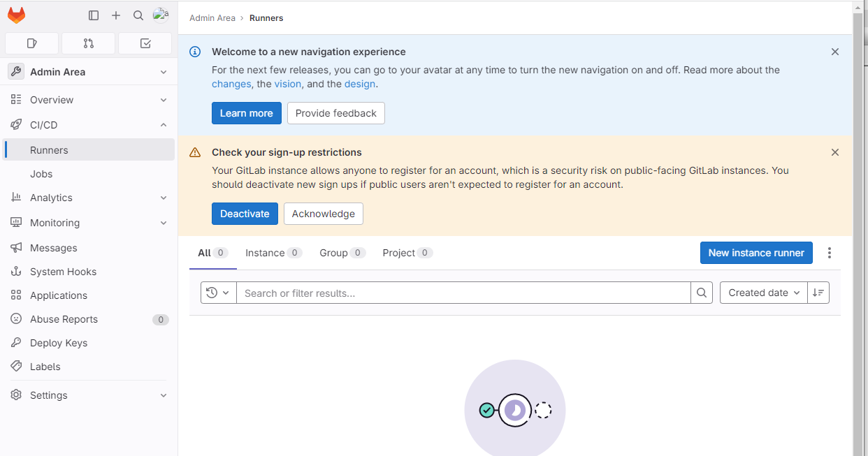Run search using the magnifier icon
Screen dimensions: 868x456
(701, 293)
